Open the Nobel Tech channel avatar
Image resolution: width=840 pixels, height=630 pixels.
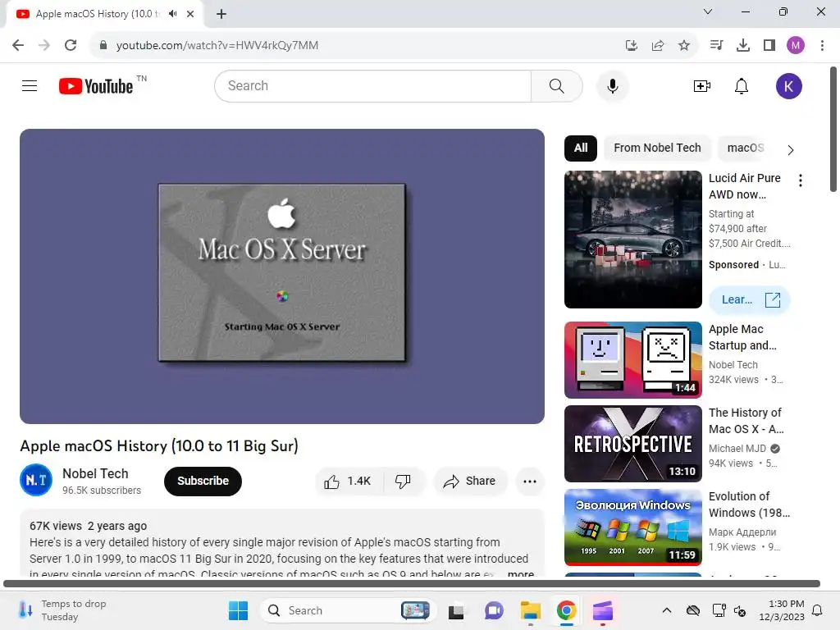click(36, 480)
